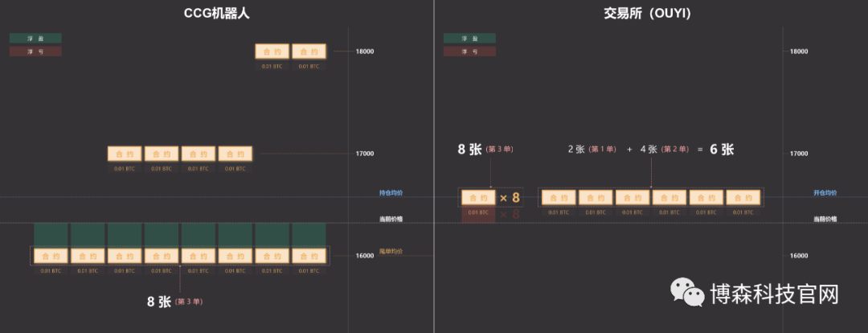Select the green 浮盈 legend in CCG panel
The image size is (868, 333).
point(35,39)
